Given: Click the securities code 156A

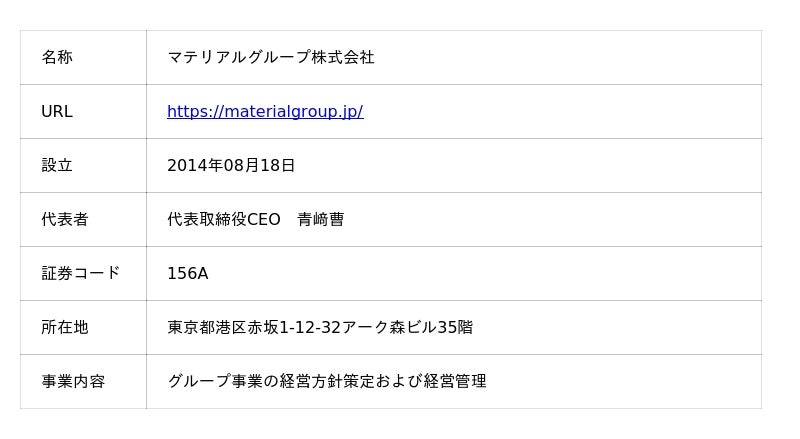Looking at the screenshot, I should pos(188,274).
